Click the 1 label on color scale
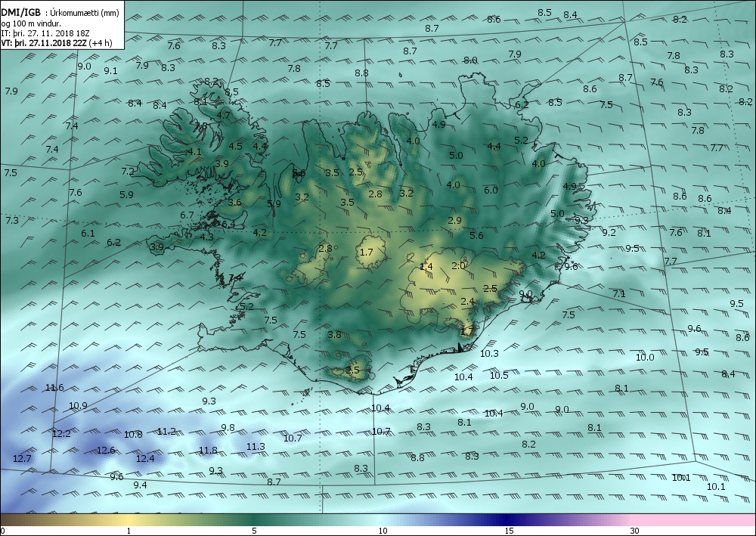 (129, 531)
